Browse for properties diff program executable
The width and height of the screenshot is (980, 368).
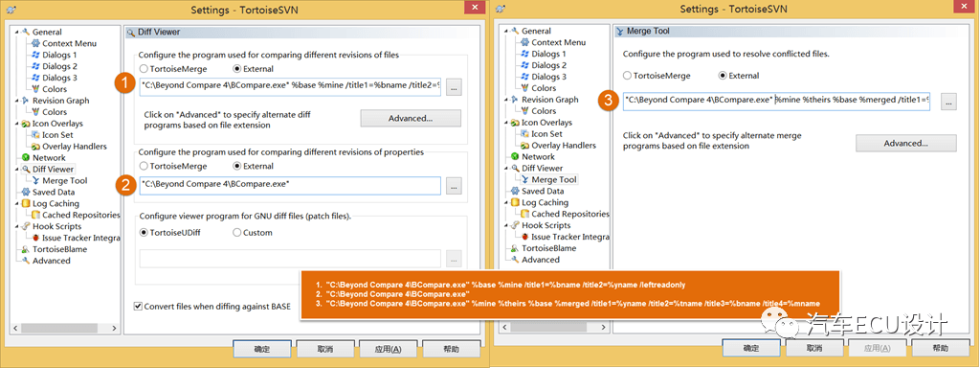coord(455,185)
